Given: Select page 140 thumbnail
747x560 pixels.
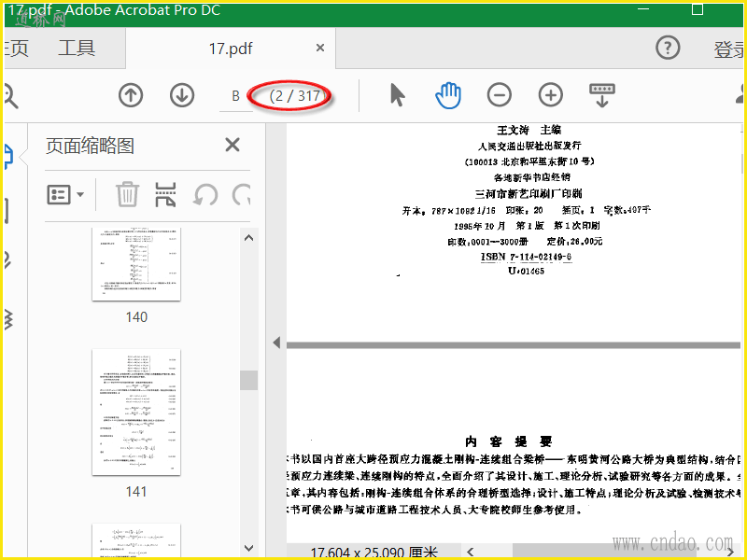Looking at the screenshot, I should tap(136, 264).
